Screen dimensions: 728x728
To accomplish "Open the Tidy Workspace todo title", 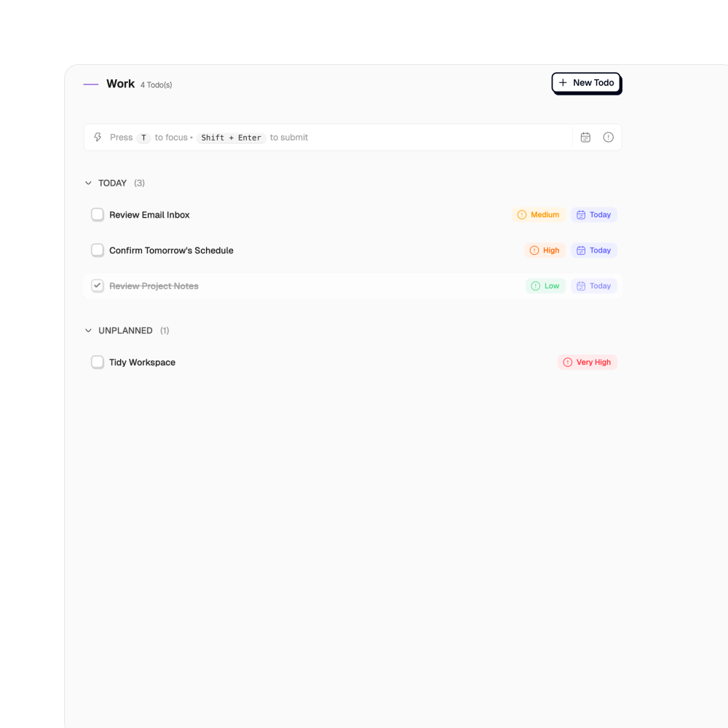I will [x=143, y=363].
